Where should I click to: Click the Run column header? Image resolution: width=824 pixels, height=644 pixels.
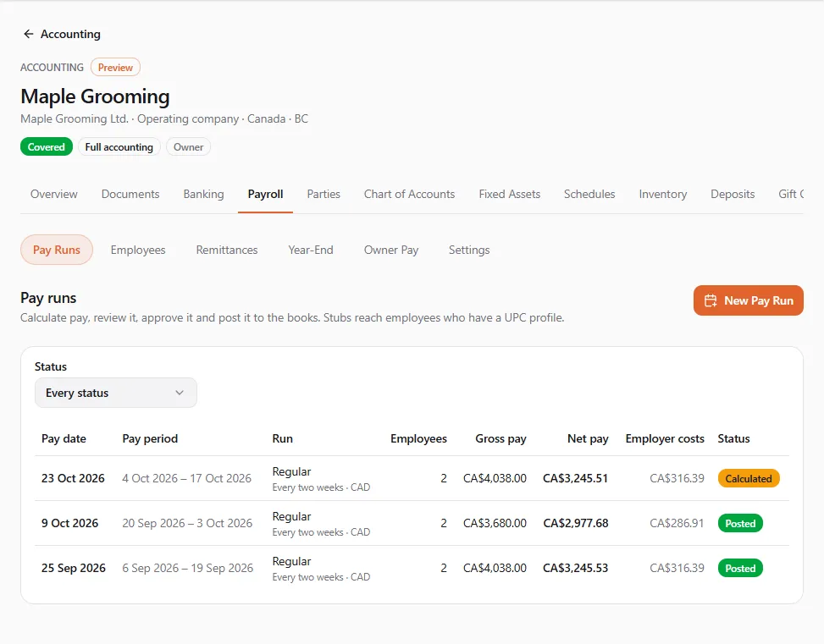(282, 438)
